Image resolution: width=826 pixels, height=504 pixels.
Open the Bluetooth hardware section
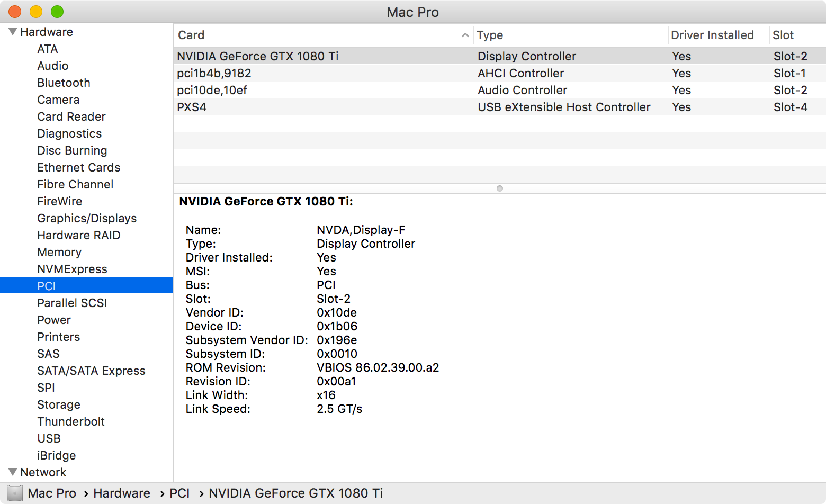pyautogui.click(x=64, y=83)
